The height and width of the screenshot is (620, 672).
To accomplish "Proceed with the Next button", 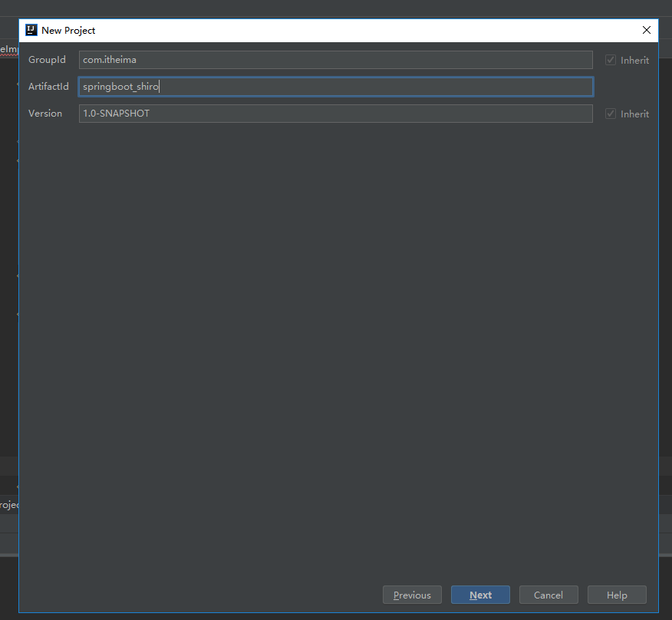I will 480,595.
